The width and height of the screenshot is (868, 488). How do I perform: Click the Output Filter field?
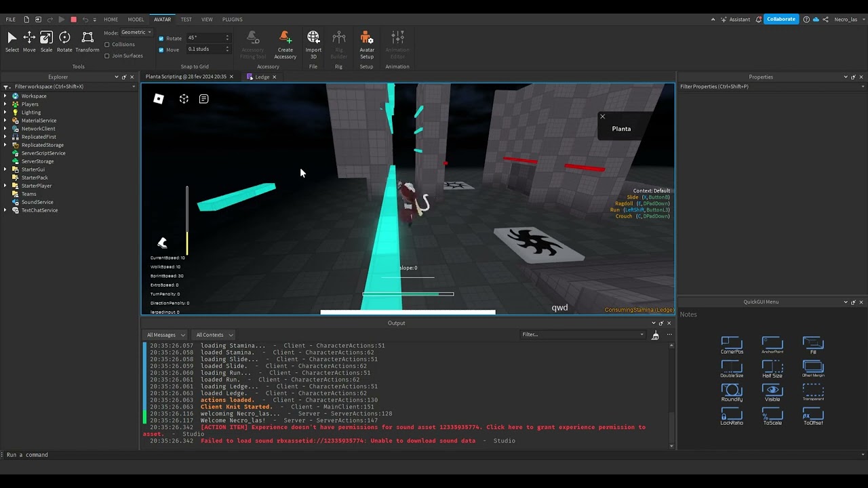pyautogui.click(x=583, y=335)
